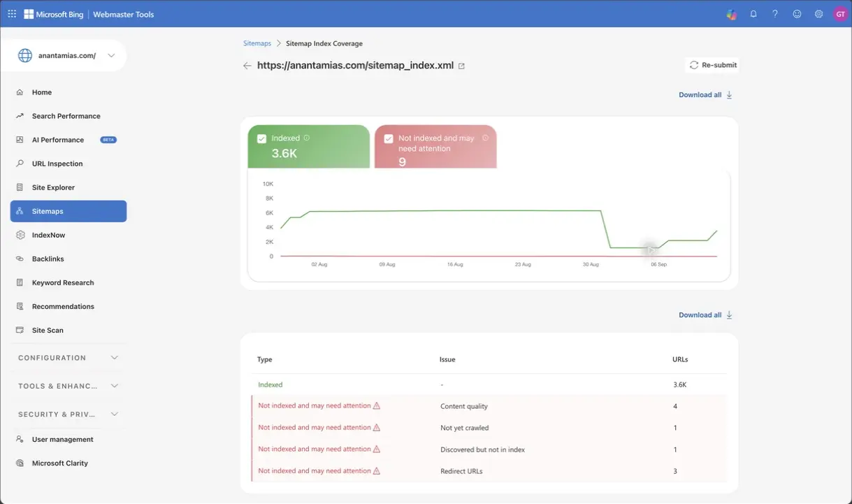This screenshot has height=504, width=852.
Task: Toggle the Not indexed and may need attention checkbox
Action: click(x=389, y=138)
